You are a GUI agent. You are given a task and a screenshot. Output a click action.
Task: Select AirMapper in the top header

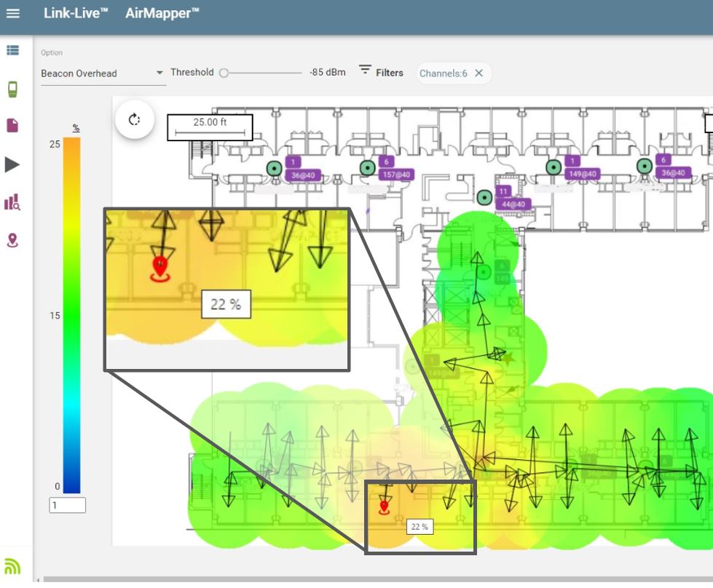[x=161, y=12]
